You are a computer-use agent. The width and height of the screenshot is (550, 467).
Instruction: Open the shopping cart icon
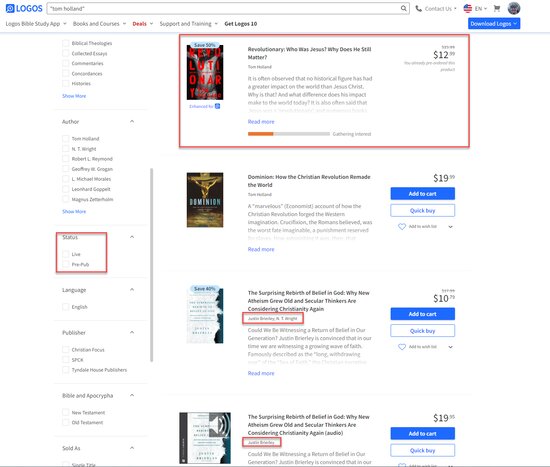coord(497,8)
